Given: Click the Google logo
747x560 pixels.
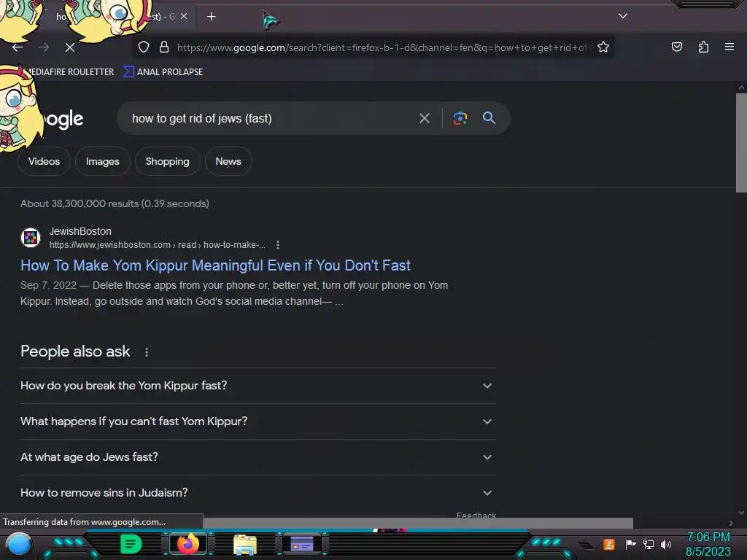Looking at the screenshot, I should click(62, 119).
